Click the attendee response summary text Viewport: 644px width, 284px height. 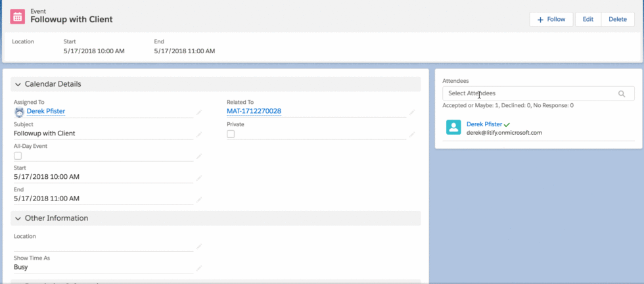click(508, 105)
